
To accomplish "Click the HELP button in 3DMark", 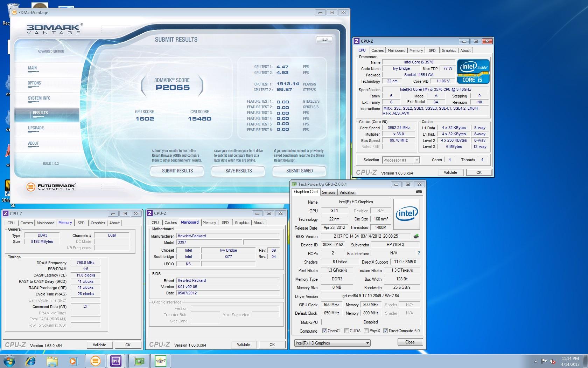I will coord(324,40).
